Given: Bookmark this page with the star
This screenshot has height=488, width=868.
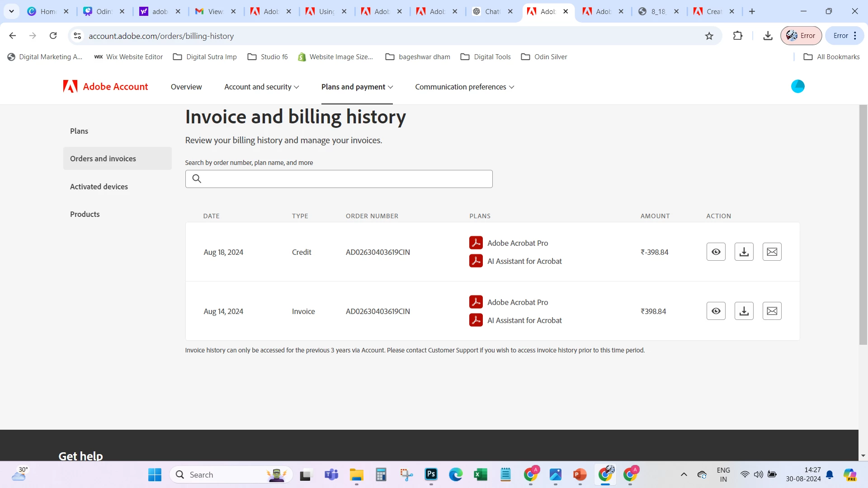Looking at the screenshot, I should click(709, 36).
